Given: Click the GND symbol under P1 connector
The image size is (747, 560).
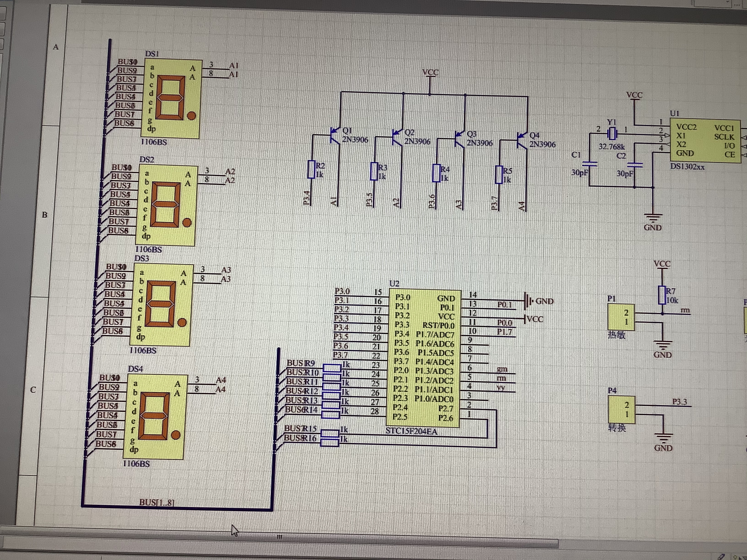Looking at the screenshot, I should click(x=663, y=349).
